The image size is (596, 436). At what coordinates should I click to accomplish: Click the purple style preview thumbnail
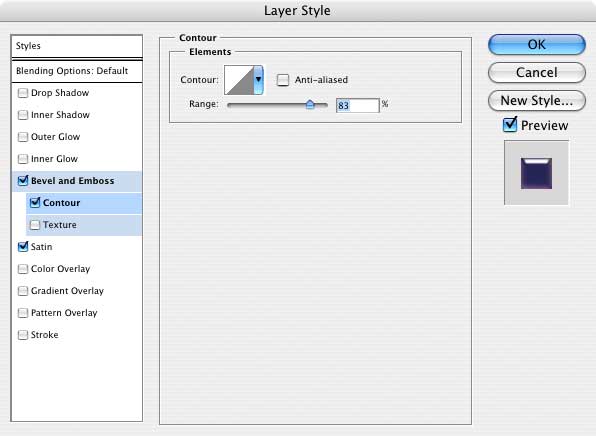[x=536, y=173]
